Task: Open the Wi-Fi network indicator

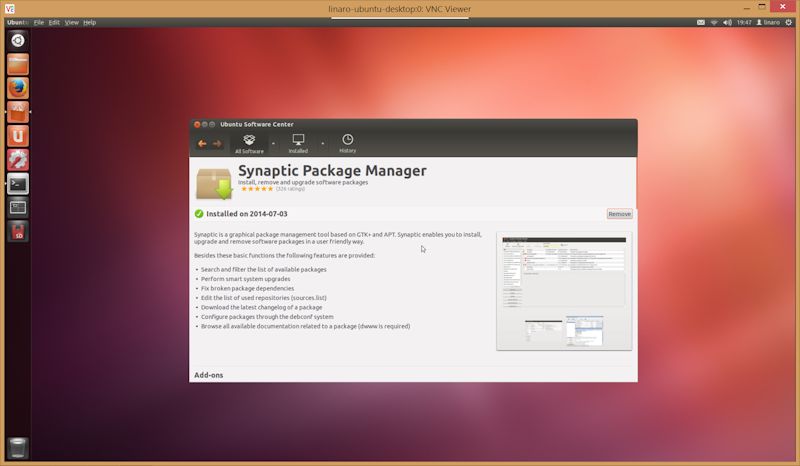Action: pyautogui.click(x=714, y=22)
